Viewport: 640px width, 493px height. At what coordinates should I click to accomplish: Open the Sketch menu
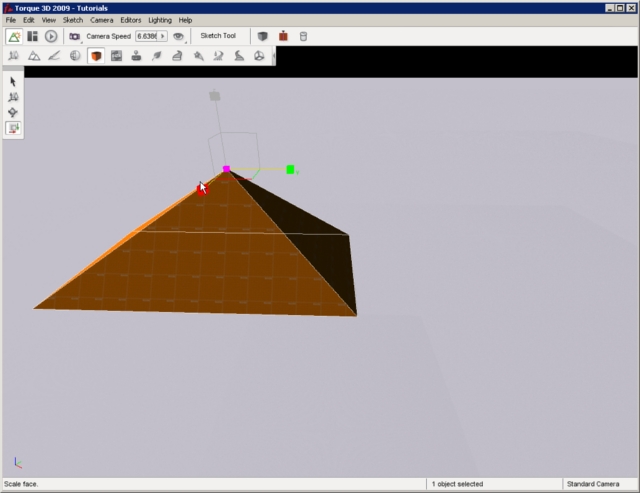[73, 20]
